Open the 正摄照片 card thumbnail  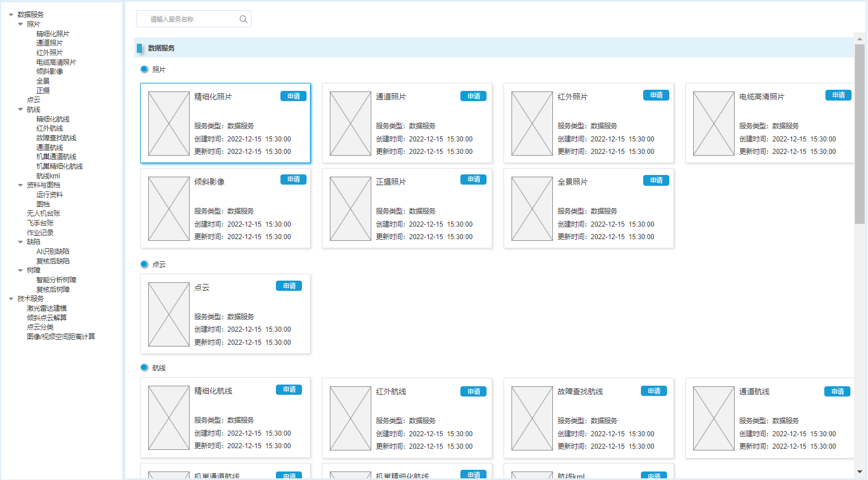point(350,209)
